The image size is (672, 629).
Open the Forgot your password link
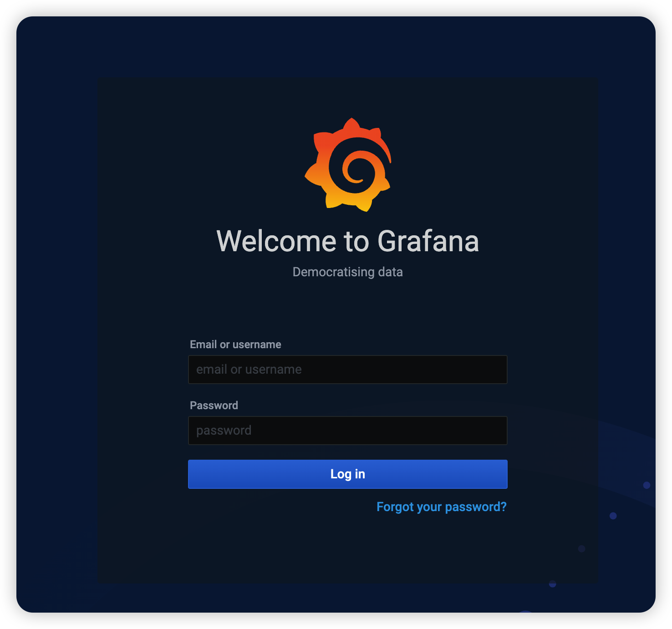point(441,507)
